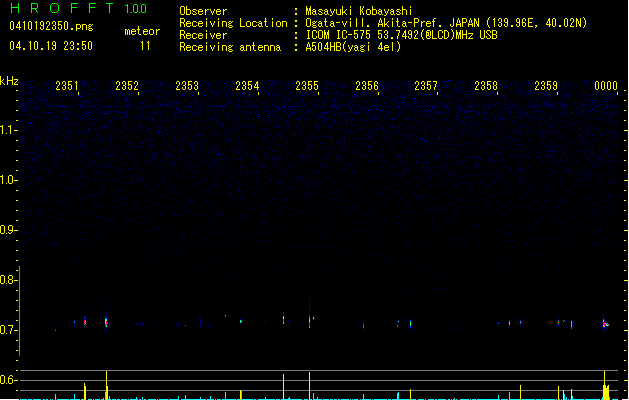This screenshot has width=629, height=400.
Task: Click the kHz axis unit label
Action: coord(9,81)
